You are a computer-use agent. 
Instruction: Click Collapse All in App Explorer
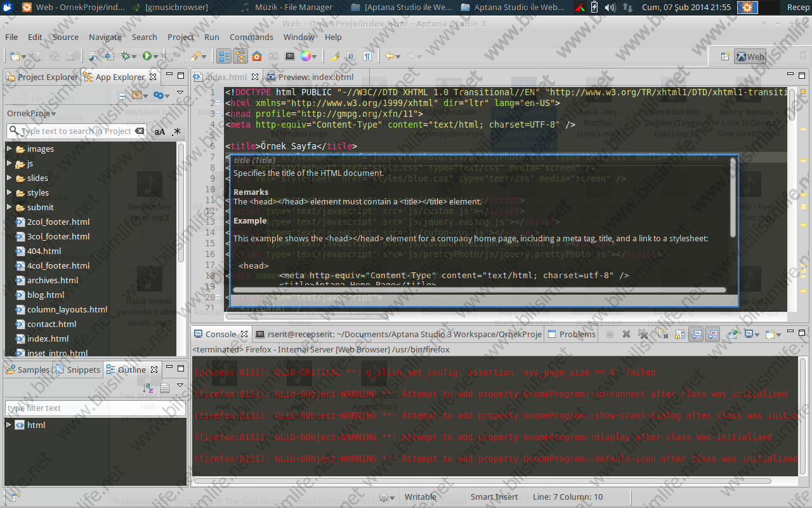tap(121, 95)
